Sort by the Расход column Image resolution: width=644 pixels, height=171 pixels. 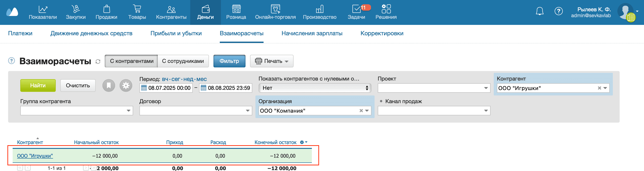click(218, 142)
